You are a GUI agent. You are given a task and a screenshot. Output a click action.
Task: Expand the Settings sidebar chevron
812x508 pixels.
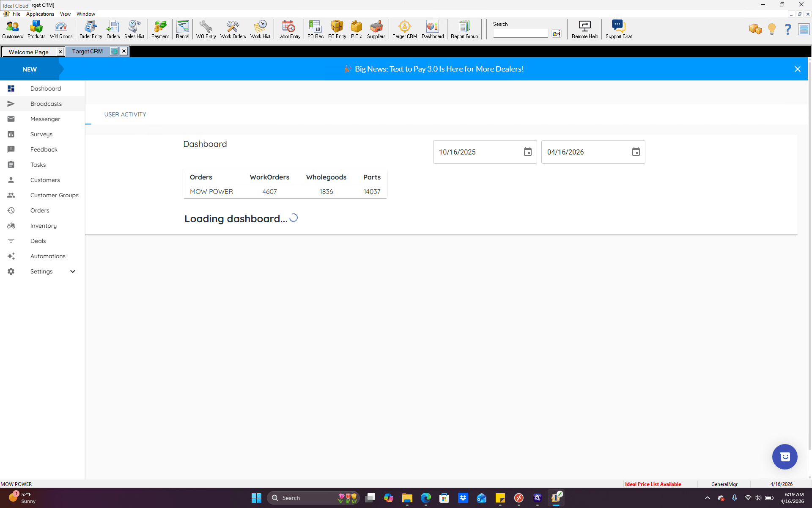[73, 271]
